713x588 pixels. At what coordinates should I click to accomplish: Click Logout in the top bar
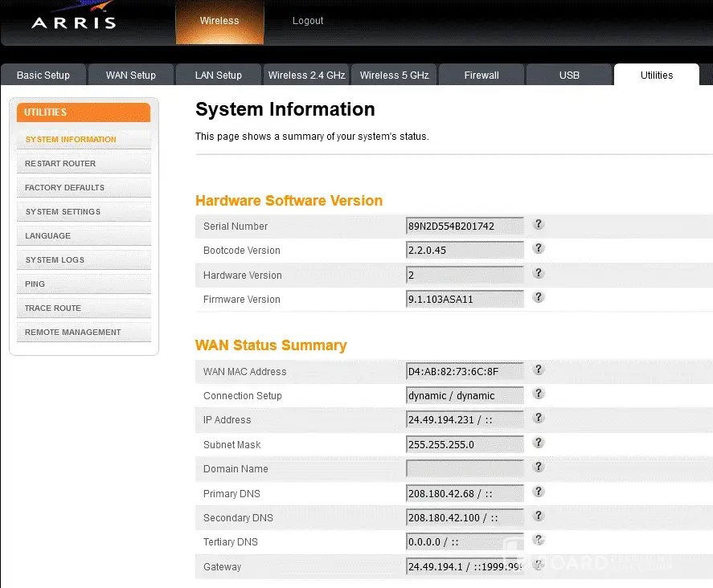pyautogui.click(x=308, y=21)
